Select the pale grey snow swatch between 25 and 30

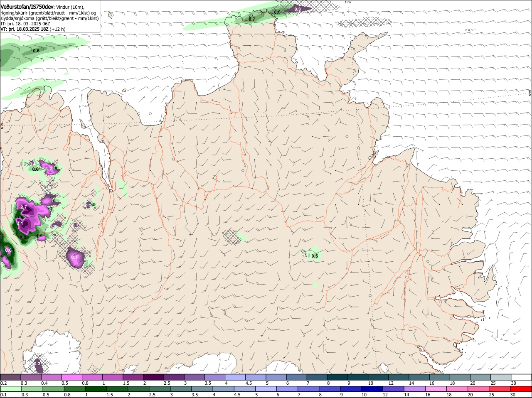(501, 377)
